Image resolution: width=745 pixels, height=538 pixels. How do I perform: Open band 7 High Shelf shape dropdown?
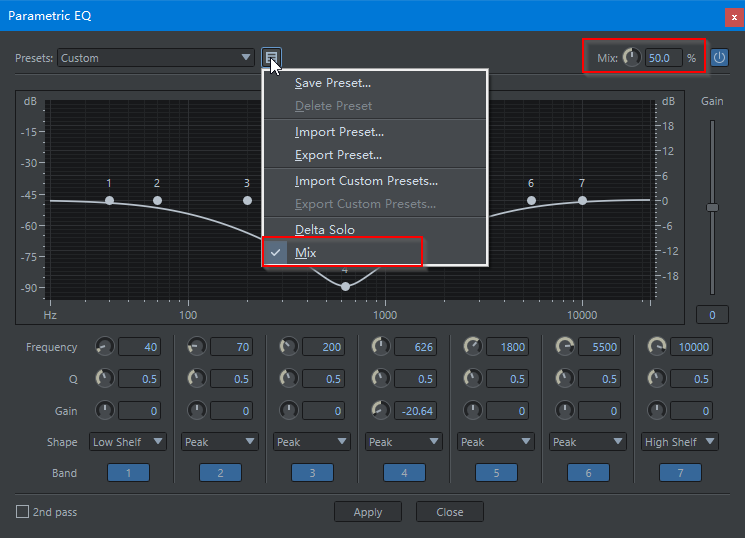680,442
